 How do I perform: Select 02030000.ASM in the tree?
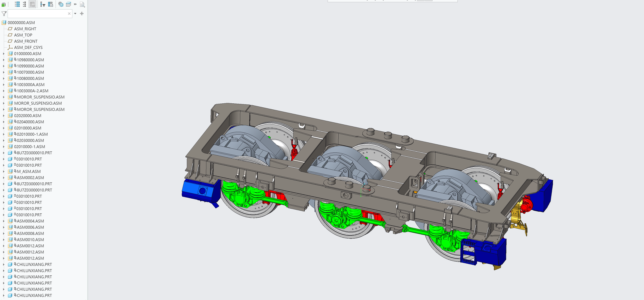pos(30,140)
